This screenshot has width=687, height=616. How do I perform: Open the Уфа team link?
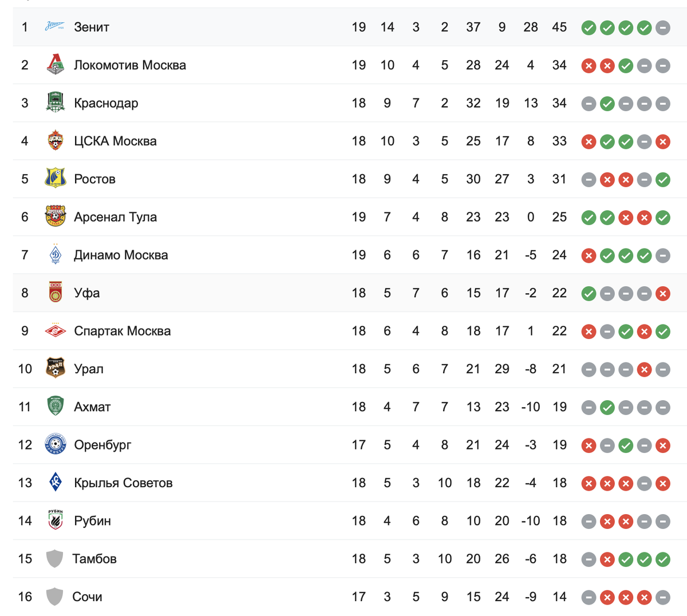(x=87, y=293)
